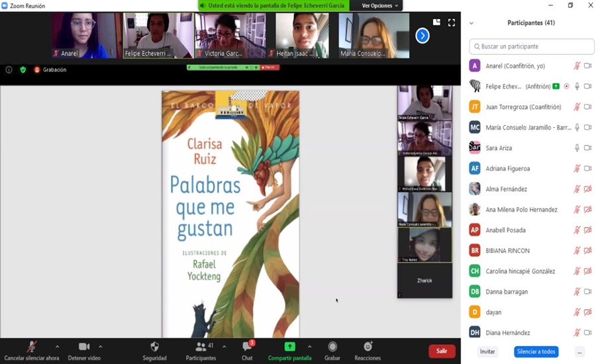Show next video thumbnails with the blue arrow
The width and height of the screenshot is (596, 364).
coord(422,36)
